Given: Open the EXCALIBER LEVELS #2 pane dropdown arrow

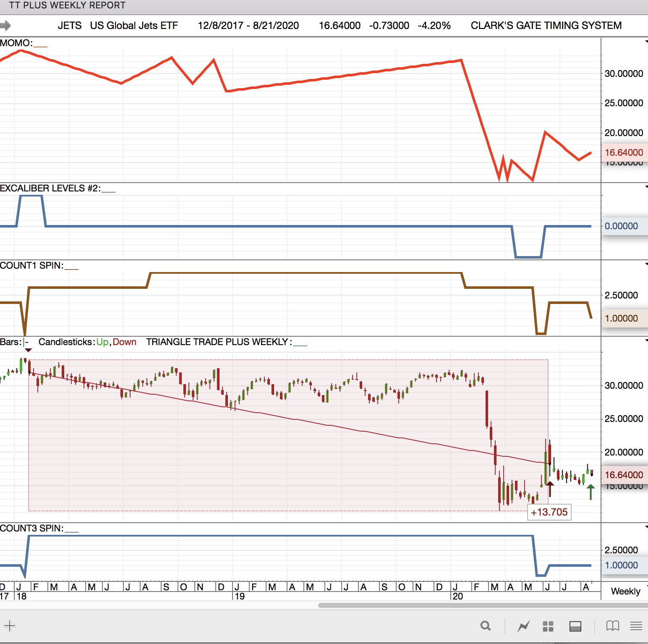Looking at the screenshot, I should pos(646,186).
